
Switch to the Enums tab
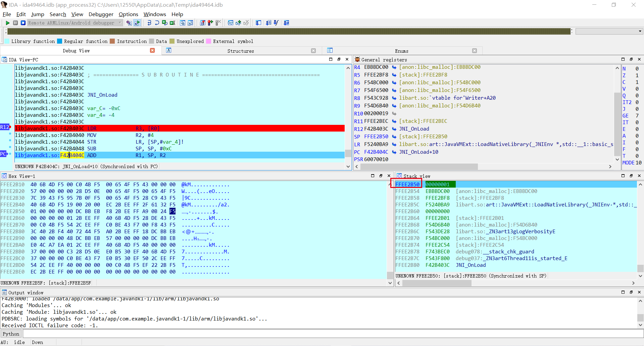tap(402, 51)
